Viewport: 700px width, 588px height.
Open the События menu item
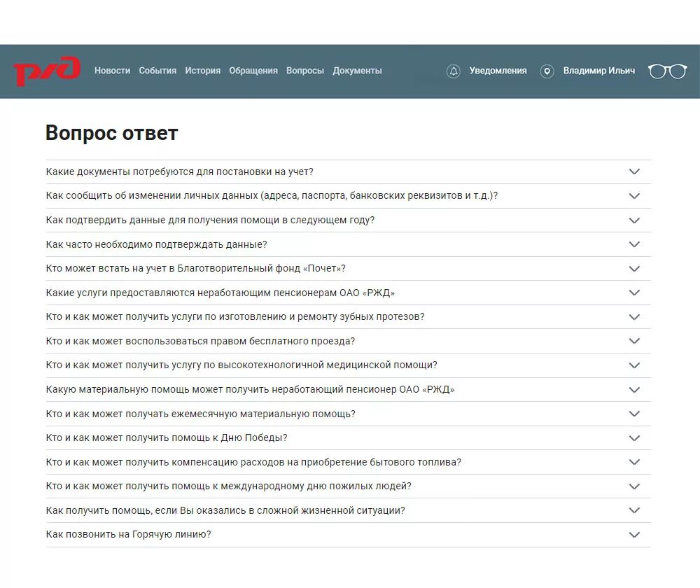[x=157, y=71]
